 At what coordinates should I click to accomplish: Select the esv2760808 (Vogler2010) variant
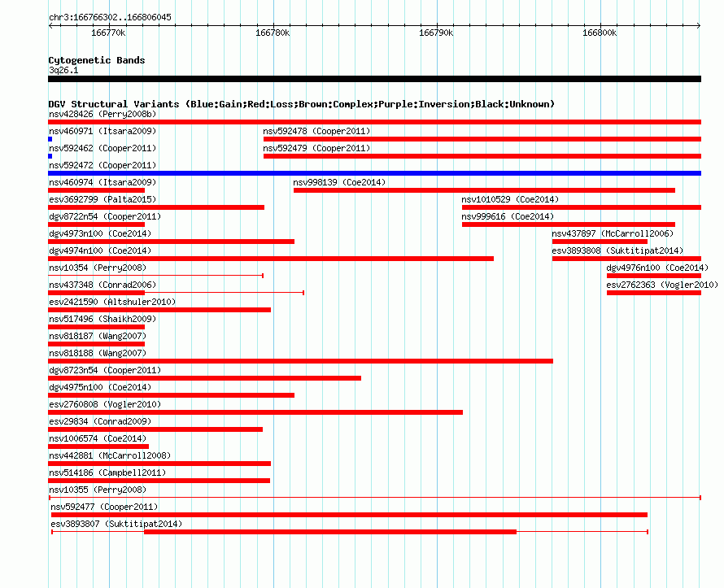tap(105, 404)
